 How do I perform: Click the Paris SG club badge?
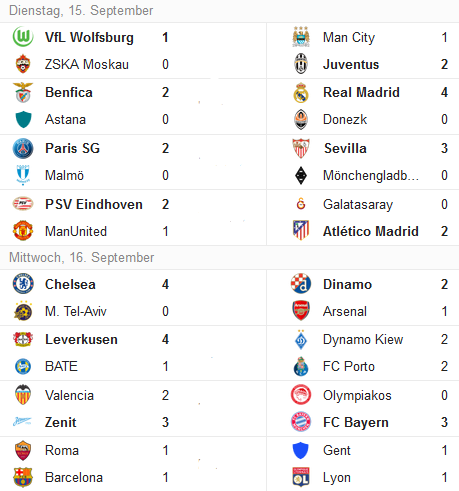point(23,148)
